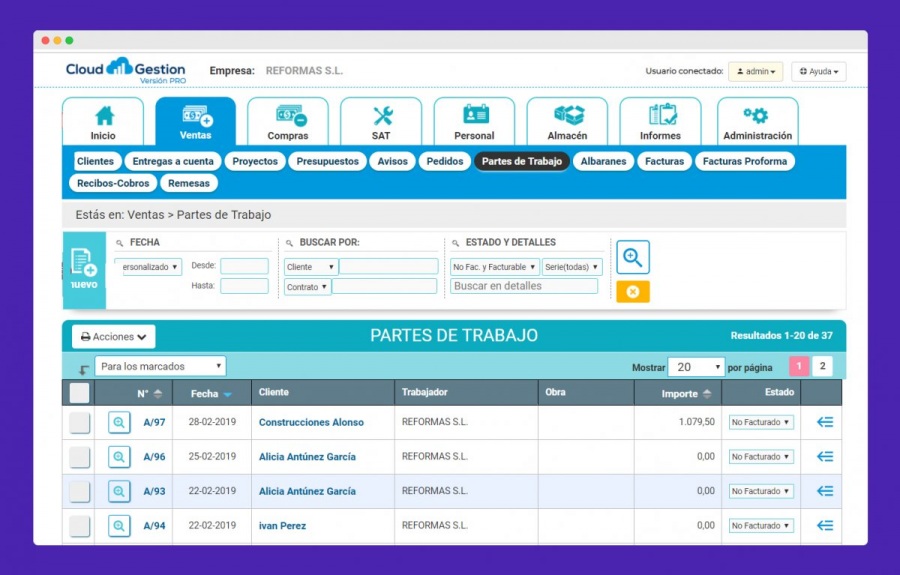The width and height of the screenshot is (900, 575).
Task: Toggle the select-all header checkbox
Action: click(79, 393)
